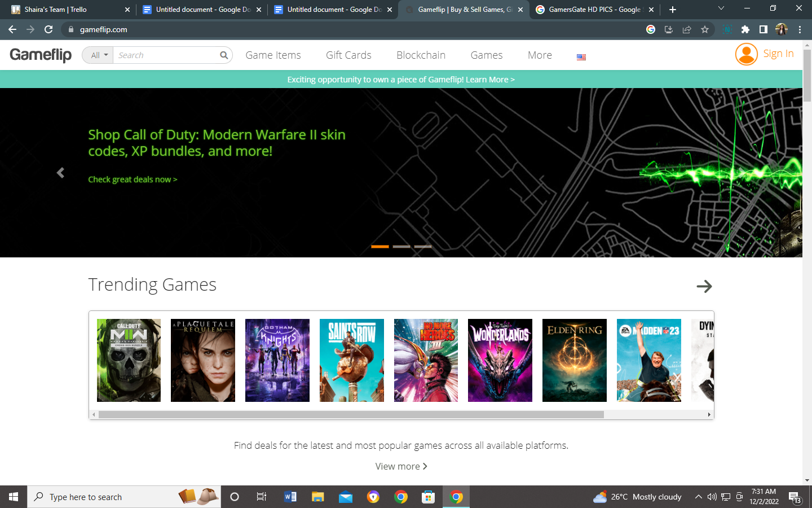
Task: Open the Mail app in taskbar
Action: point(346,497)
